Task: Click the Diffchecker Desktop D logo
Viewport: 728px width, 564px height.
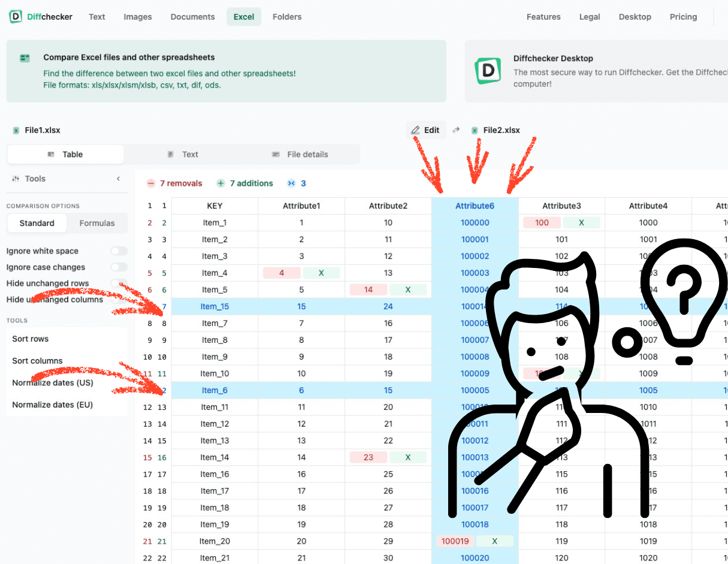Action: coord(488,71)
